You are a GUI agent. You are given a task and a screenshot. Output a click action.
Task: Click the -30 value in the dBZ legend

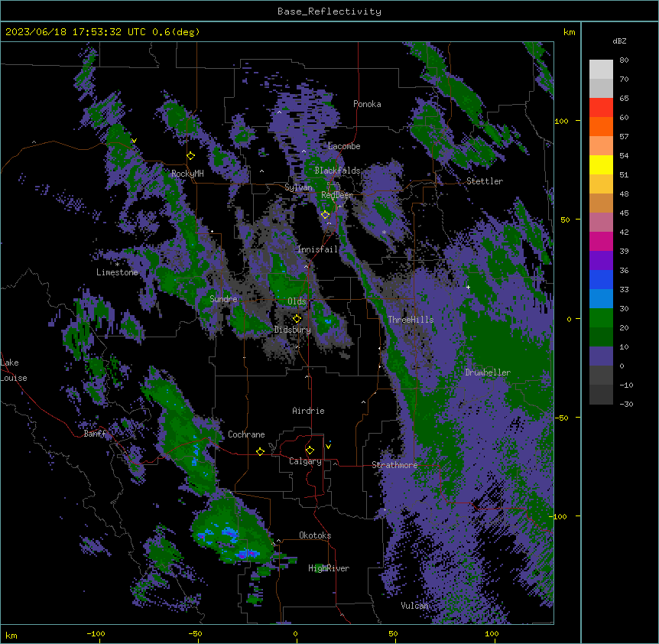click(x=626, y=404)
